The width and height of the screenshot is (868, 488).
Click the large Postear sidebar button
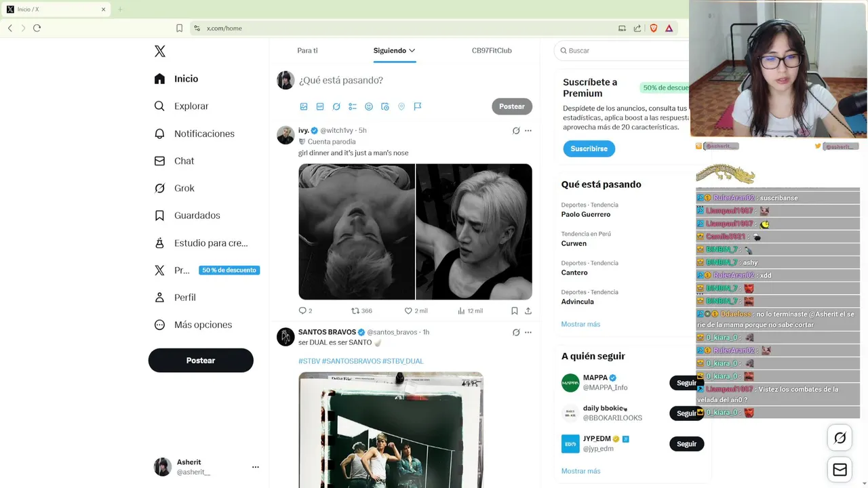pyautogui.click(x=201, y=361)
